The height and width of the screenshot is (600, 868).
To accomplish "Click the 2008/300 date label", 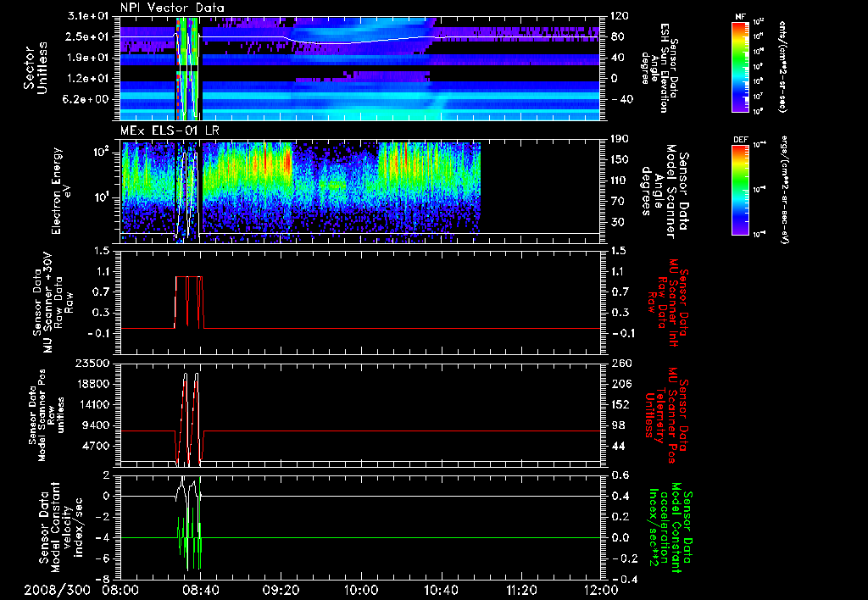I will point(57,590).
